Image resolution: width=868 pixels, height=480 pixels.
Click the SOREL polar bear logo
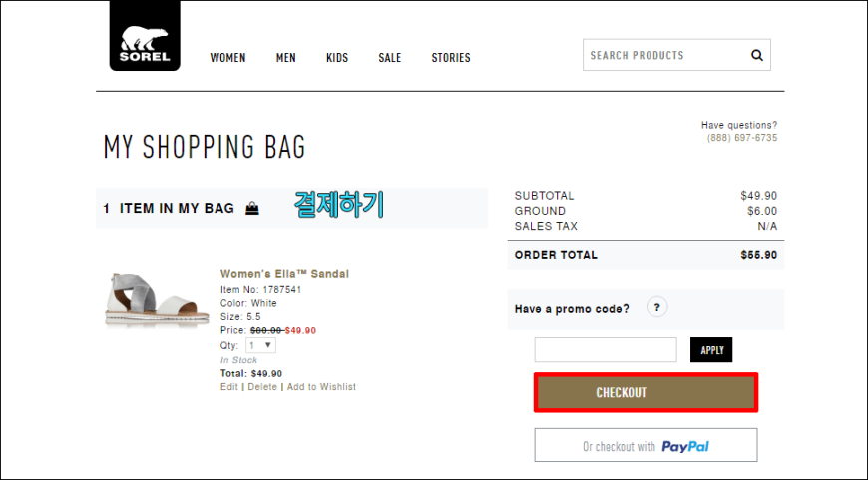click(145, 36)
